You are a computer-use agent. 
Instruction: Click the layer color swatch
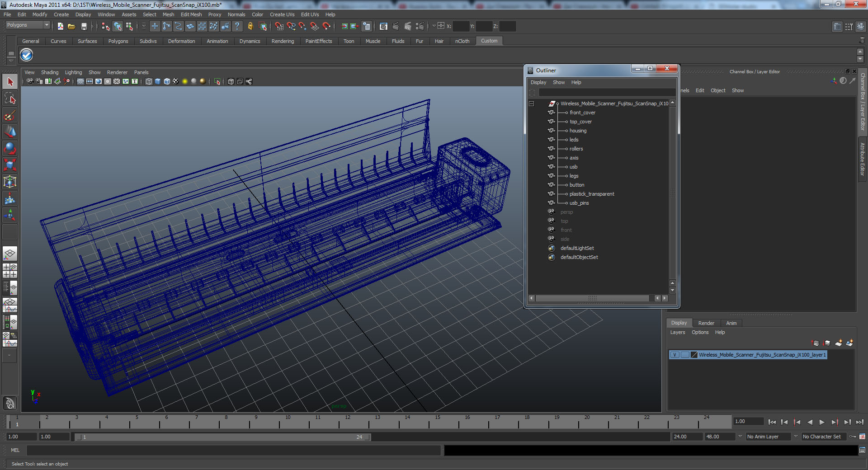[694, 355]
